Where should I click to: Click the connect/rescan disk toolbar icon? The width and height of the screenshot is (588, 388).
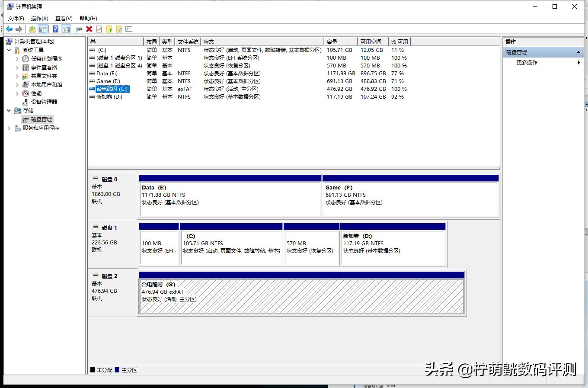click(79, 29)
